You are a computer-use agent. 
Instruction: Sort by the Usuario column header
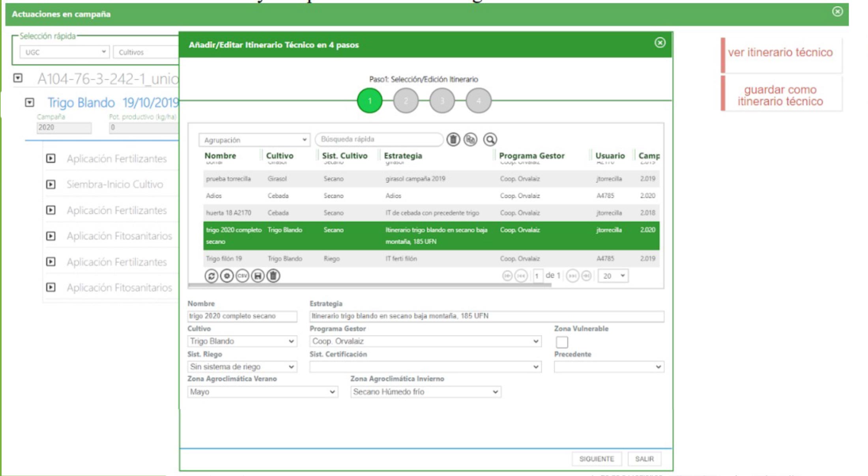tap(610, 156)
